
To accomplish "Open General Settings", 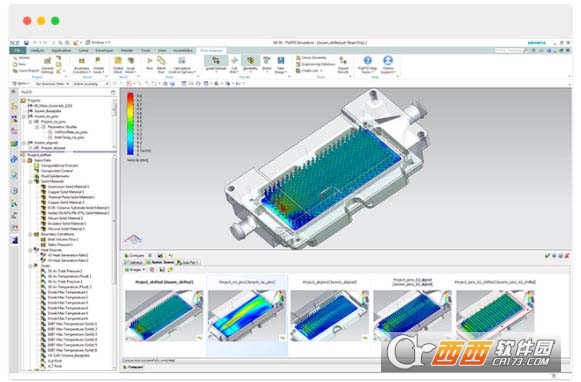I will (x=47, y=65).
